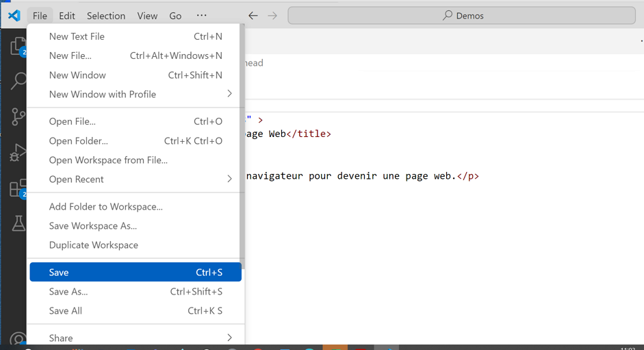Close the File menu in menu bar

click(40, 16)
